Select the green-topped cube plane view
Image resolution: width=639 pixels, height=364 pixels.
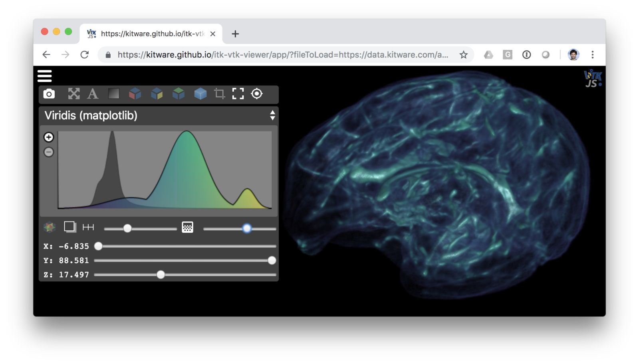click(x=179, y=94)
